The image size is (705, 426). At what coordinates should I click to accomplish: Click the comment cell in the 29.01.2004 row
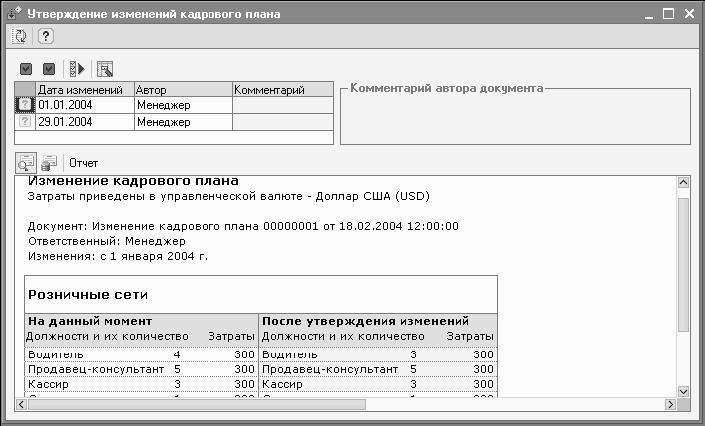(x=283, y=122)
